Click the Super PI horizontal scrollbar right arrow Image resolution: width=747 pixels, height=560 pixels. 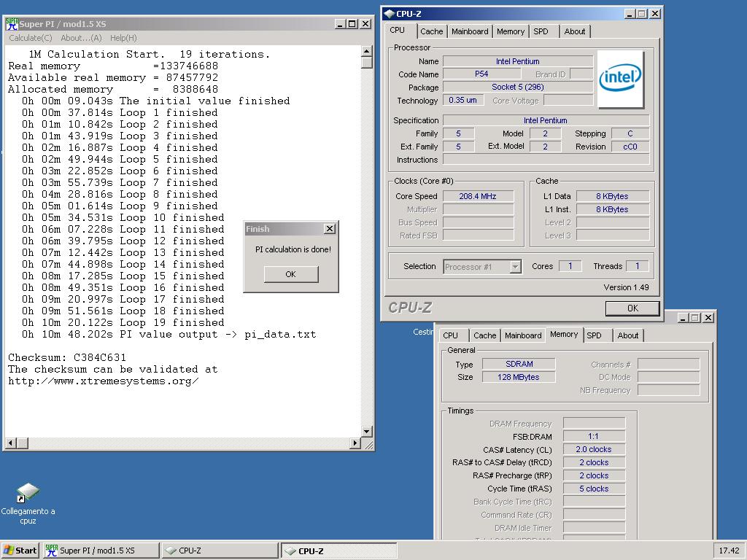point(355,443)
